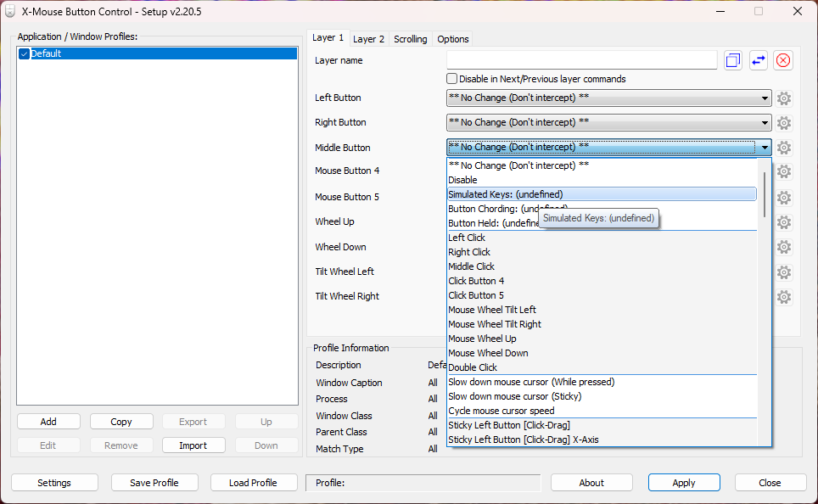This screenshot has width=818, height=504.
Task: Choose Slow down mouse cursor (While pressed)
Action: [602, 382]
